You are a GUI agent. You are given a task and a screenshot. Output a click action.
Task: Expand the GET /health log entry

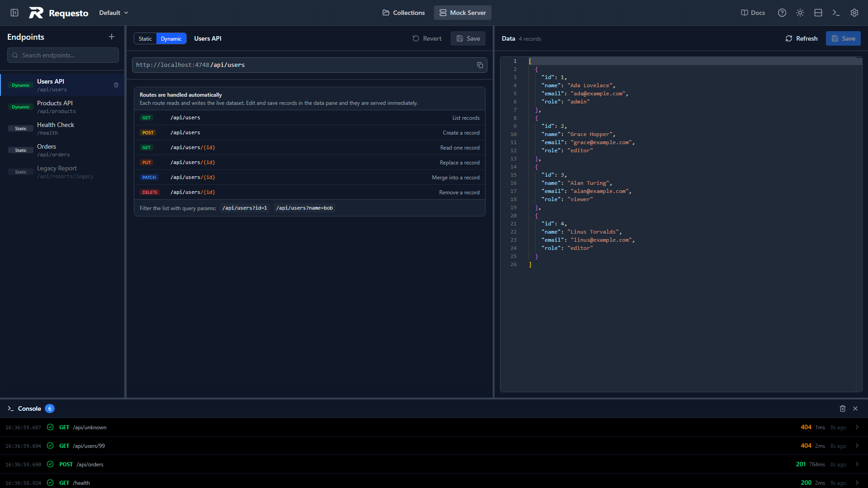[x=434, y=482]
